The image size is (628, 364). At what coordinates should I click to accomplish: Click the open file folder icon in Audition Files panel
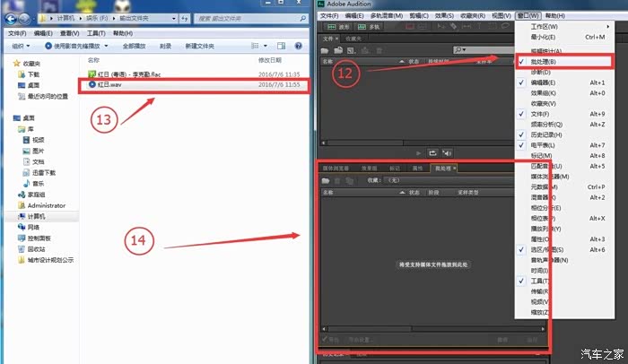coord(325,50)
